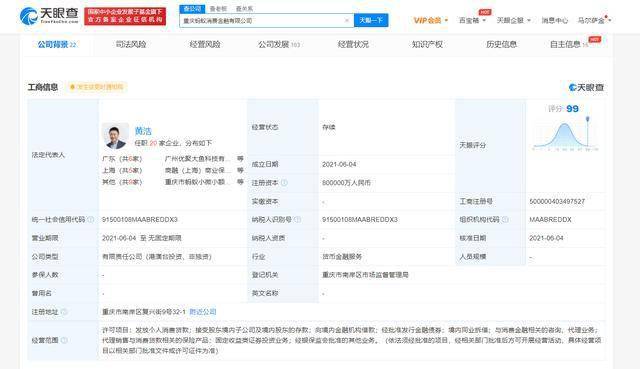Viewport: 640px width, 369px height.
Task: Click the 天眼评分 score 99
Action: pyautogui.click(x=572, y=109)
